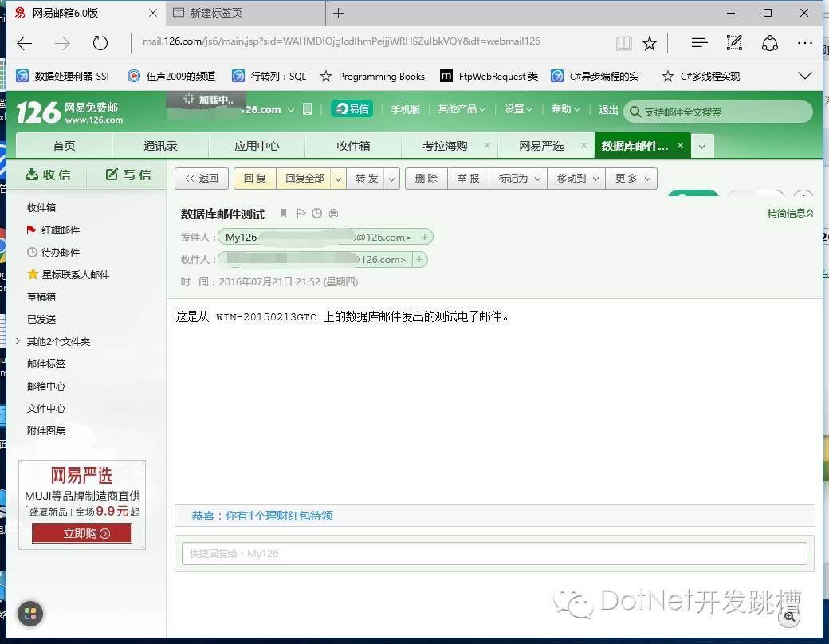Open 更多 dropdown

[632, 179]
